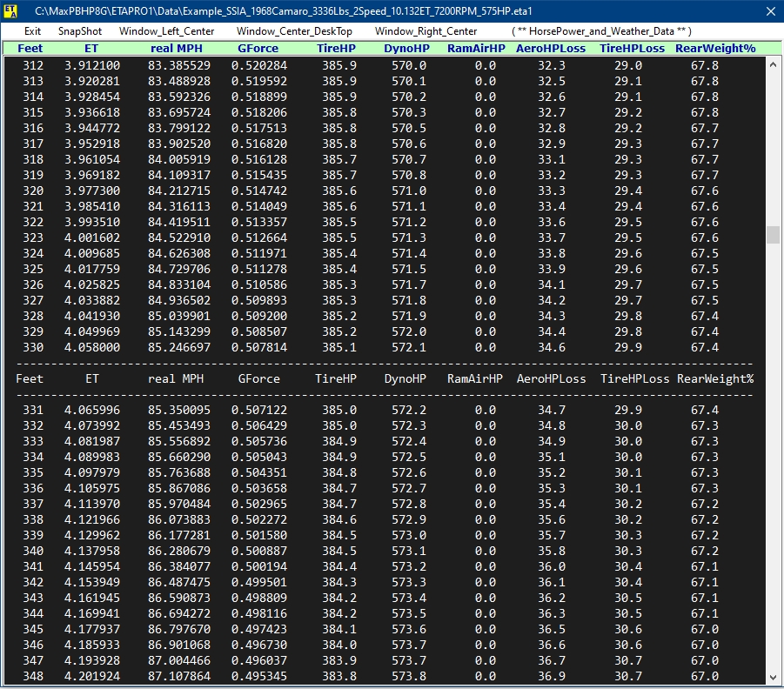Click ET value 4.177937
The height and width of the screenshot is (689, 784).
pyautogui.click(x=92, y=630)
